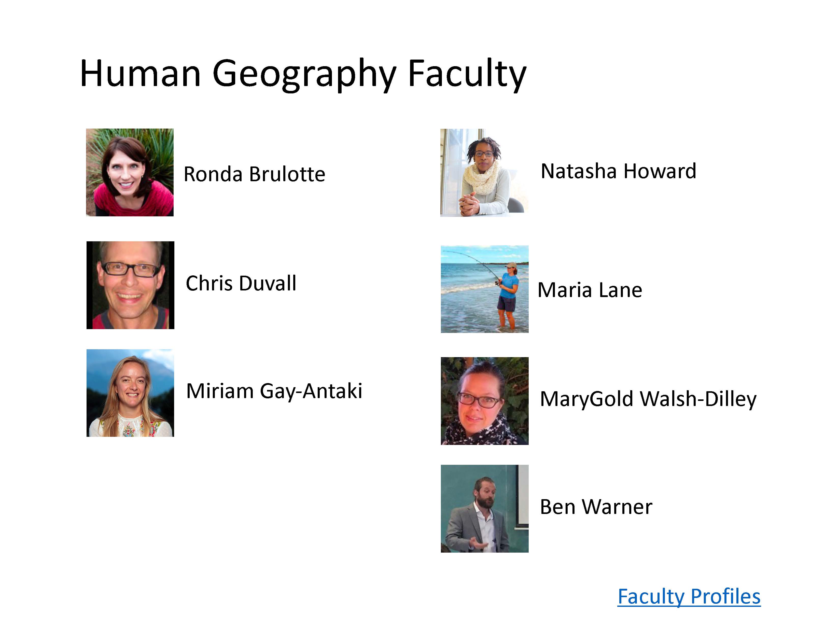Click the name MaryGold Walsh-Dilley

click(x=648, y=399)
